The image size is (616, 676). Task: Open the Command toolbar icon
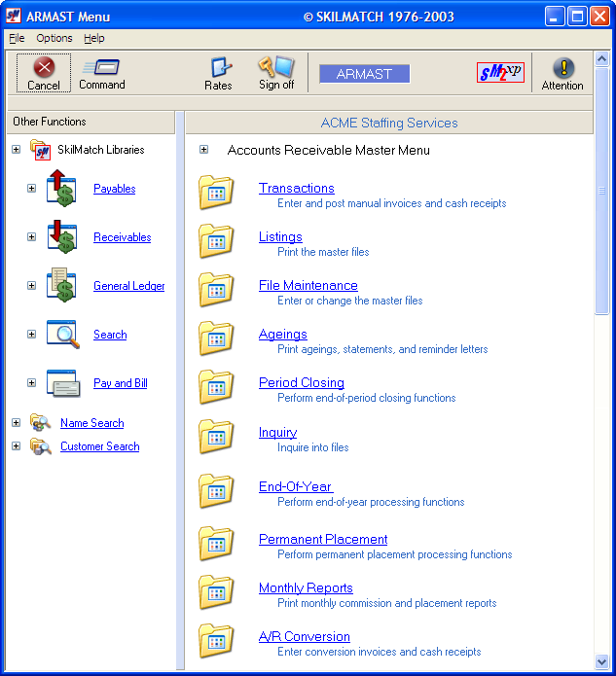[102, 67]
